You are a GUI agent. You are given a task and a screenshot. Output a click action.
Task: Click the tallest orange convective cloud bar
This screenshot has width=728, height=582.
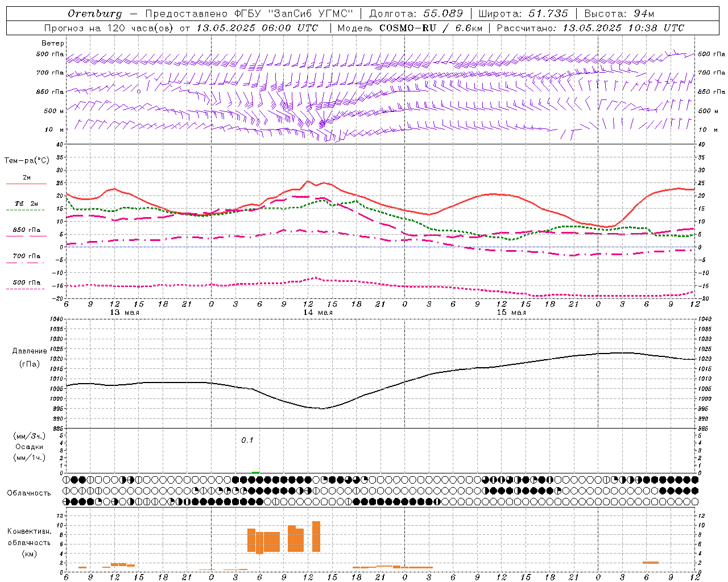click(316, 537)
